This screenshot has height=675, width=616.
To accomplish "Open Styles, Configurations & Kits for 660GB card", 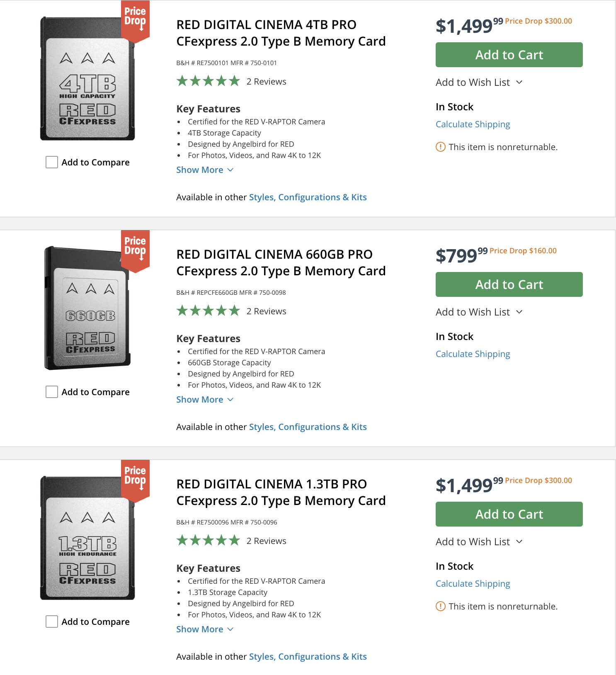I will 308,427.
